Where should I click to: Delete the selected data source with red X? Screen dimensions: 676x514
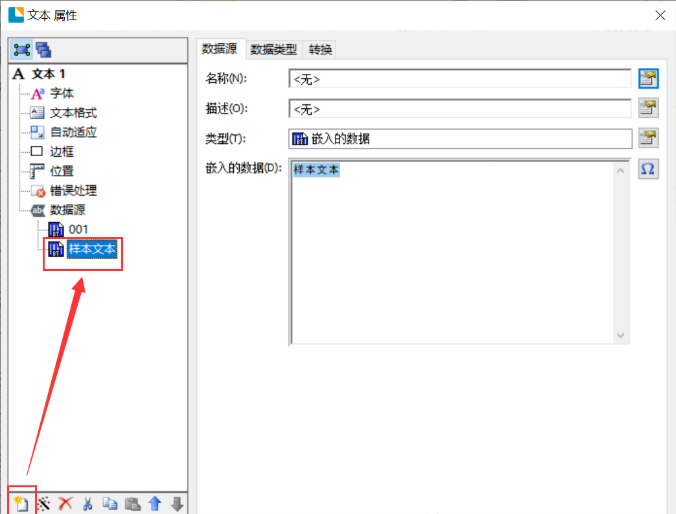point(66,504)
